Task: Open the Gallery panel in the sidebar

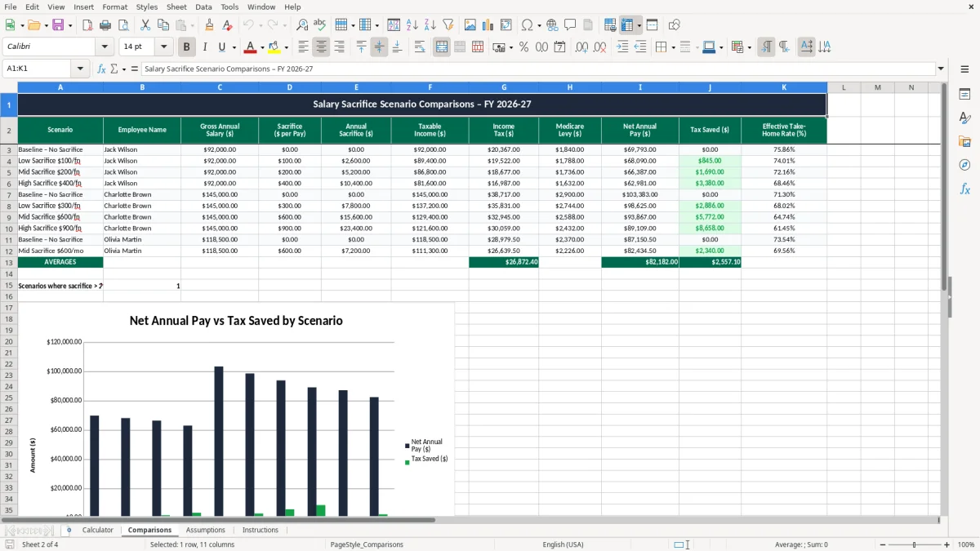Action: coord(964,141)
